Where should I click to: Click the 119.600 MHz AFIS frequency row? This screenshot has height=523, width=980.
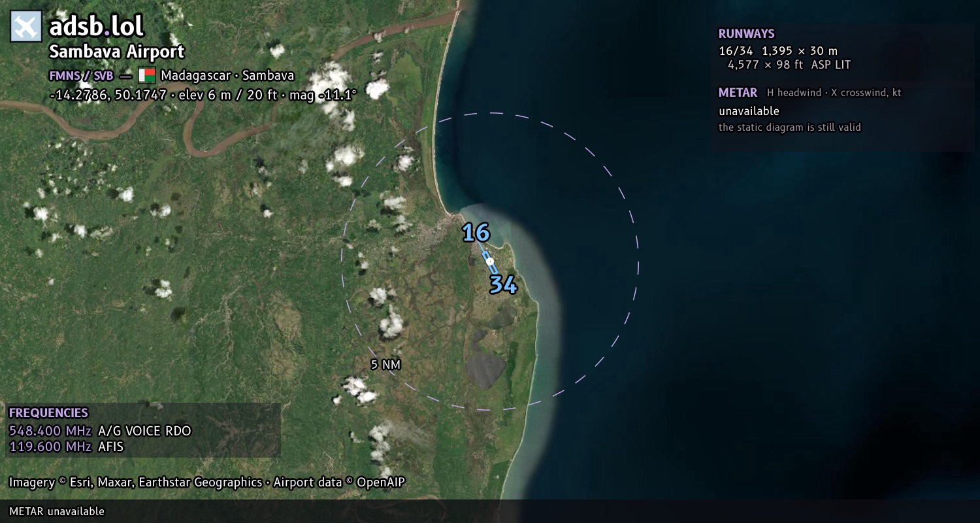(66, 447)
